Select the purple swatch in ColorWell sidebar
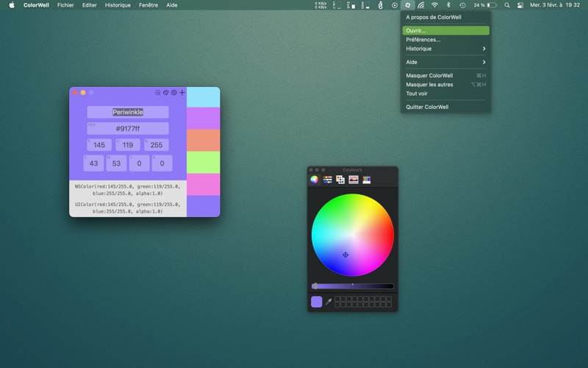Screen dimensions: 588x368 204,118
